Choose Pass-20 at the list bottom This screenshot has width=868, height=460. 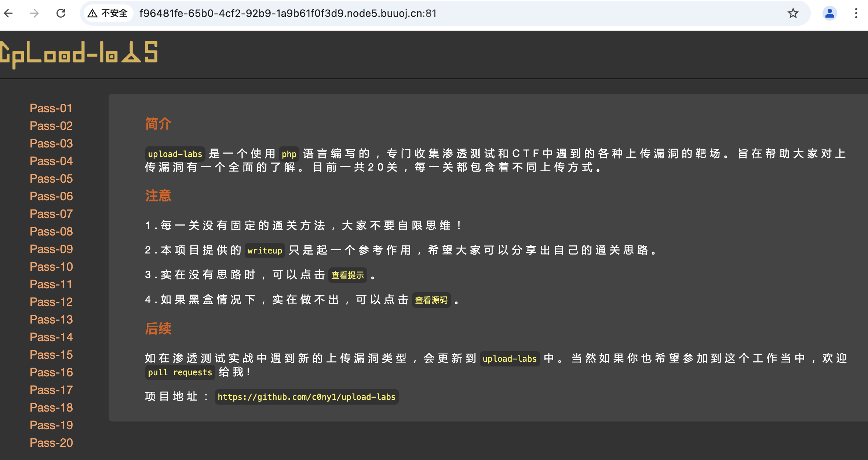51,443
